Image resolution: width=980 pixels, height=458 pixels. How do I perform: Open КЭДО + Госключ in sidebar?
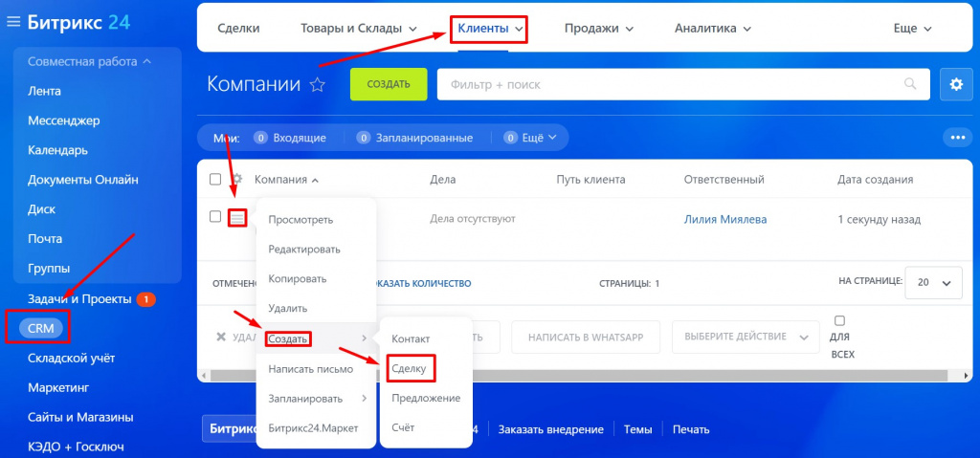click(x=76, y=447)
